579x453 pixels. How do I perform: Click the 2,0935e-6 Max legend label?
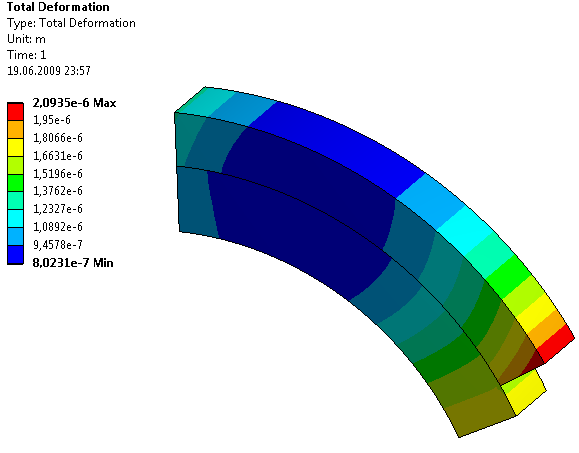pos(74,103)
